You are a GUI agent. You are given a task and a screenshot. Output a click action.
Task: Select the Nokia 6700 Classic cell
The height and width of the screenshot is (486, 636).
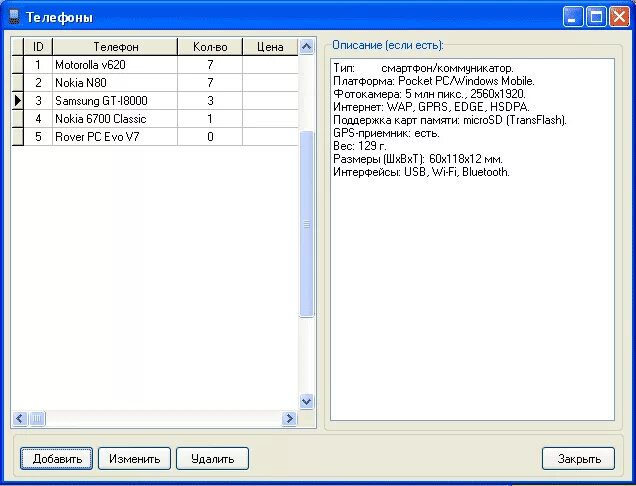115,119
